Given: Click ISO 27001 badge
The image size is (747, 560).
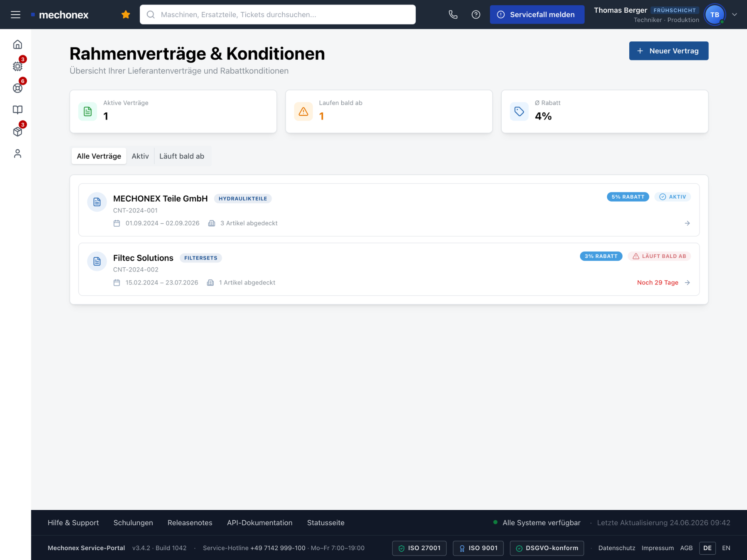Looking at the screenshot, I should coord(419,548).
